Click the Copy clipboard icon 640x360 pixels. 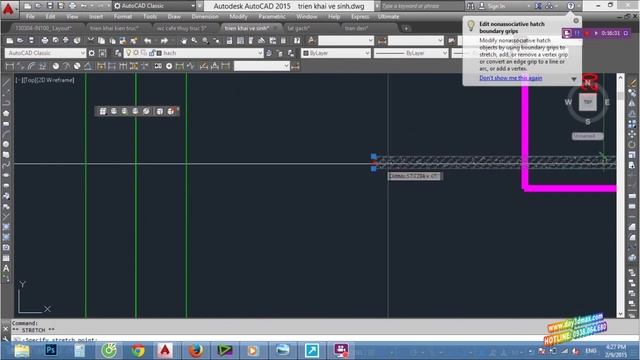pyautogui.click(x=102, y=40)
